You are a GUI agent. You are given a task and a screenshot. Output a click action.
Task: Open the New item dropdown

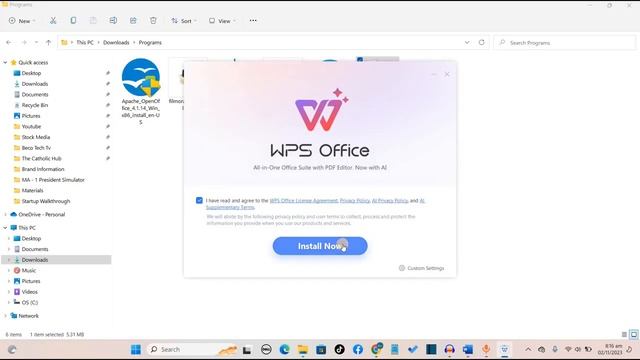point(22,21)
